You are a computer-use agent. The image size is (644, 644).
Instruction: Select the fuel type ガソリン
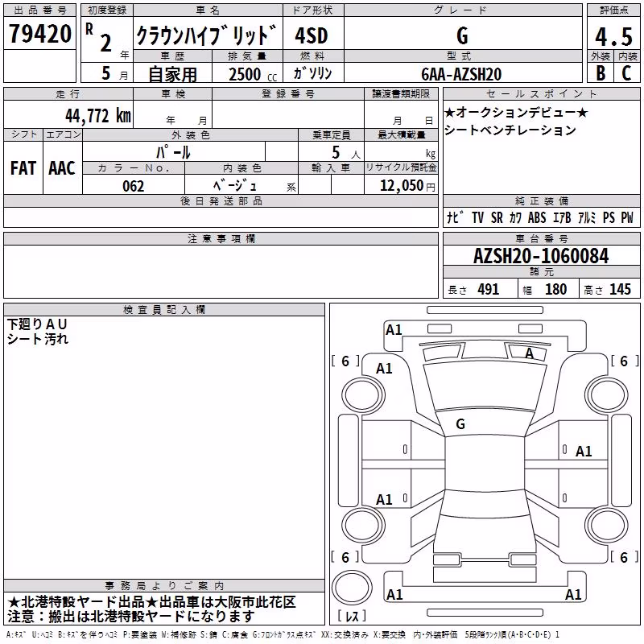coord(312,73)
